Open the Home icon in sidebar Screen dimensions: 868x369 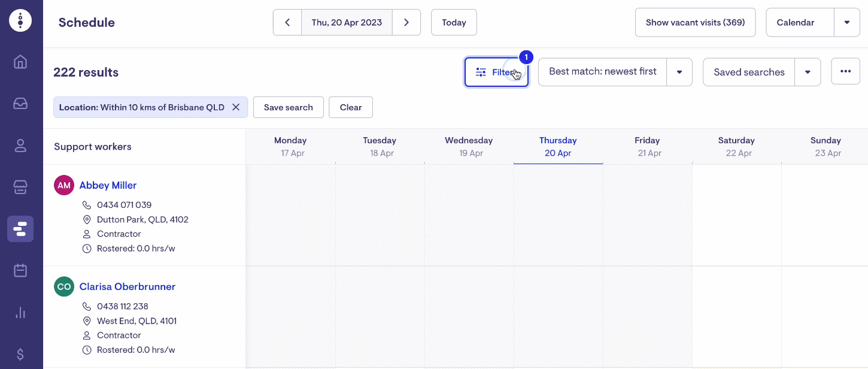point(20,62)
